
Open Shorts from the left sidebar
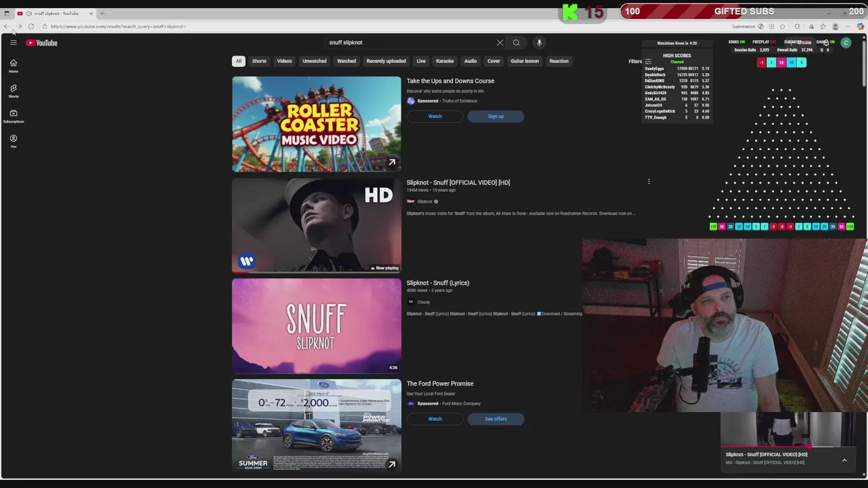13,91
